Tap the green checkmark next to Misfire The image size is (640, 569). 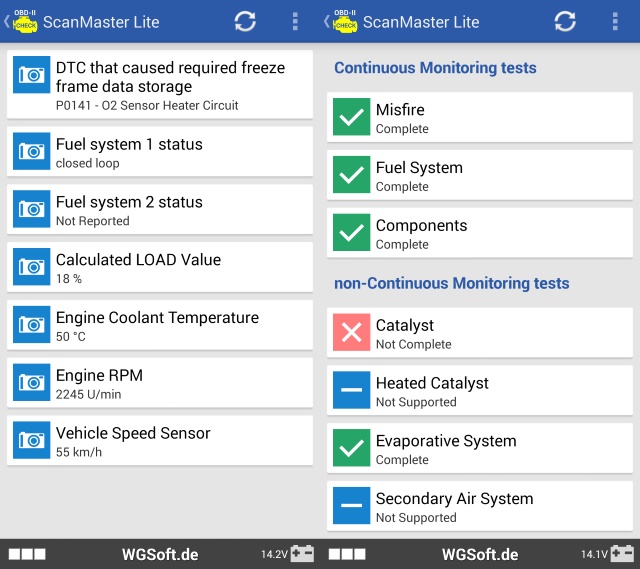(x=351, y=117)
